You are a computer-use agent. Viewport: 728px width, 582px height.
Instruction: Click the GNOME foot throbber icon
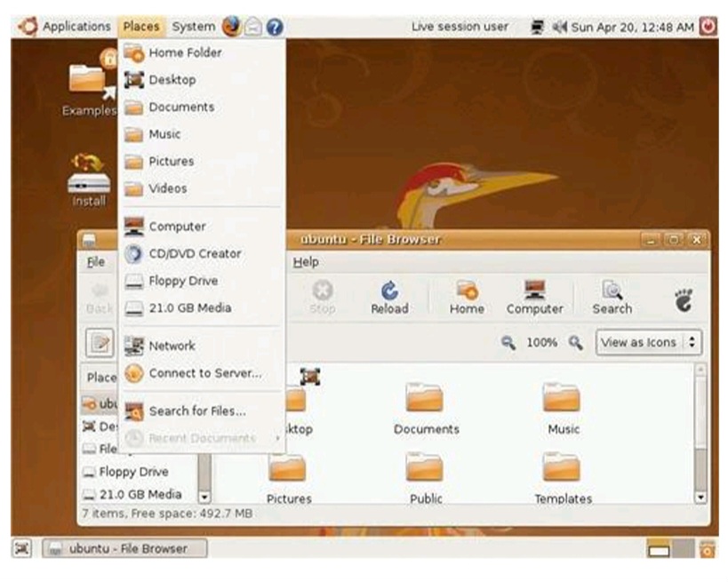(684, 299)
